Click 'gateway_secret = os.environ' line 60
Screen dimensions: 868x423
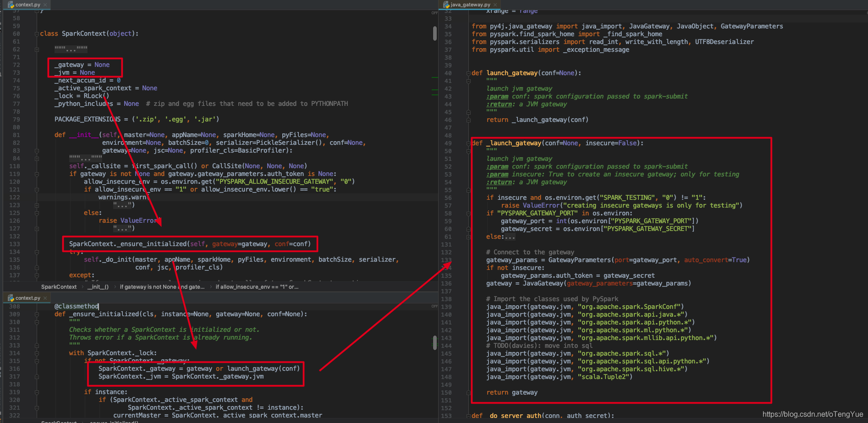(x=598, y=229)
